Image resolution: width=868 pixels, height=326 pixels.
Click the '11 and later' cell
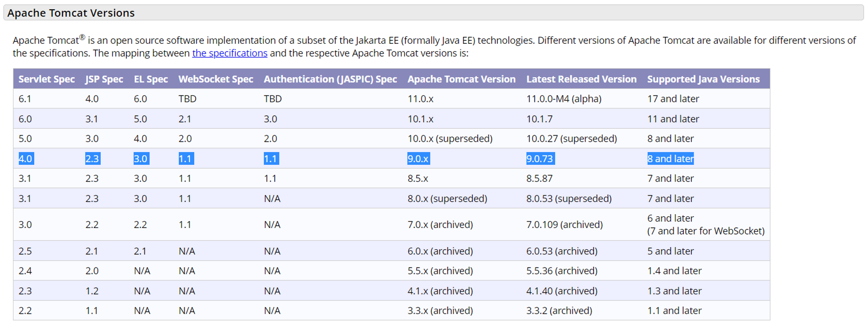click(x=673, y=119)
